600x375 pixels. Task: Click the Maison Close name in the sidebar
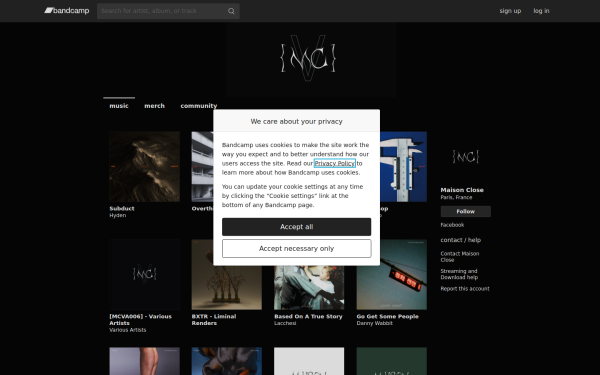462,190
